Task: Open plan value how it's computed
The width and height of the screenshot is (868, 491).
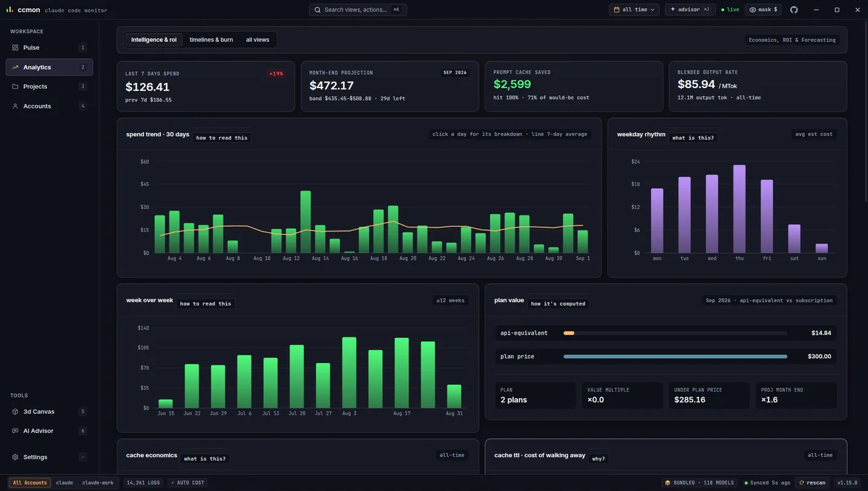Action: tap(558, 303)
